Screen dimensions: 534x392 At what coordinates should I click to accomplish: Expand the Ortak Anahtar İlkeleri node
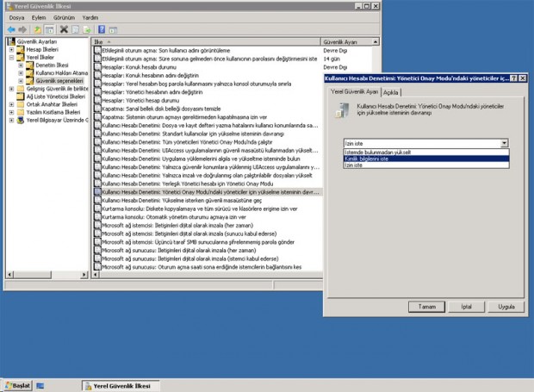(x=11, y=103)
